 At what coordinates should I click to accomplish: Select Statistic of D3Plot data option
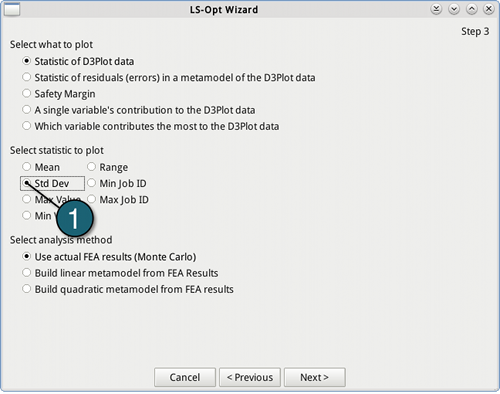tap(78, 61)
